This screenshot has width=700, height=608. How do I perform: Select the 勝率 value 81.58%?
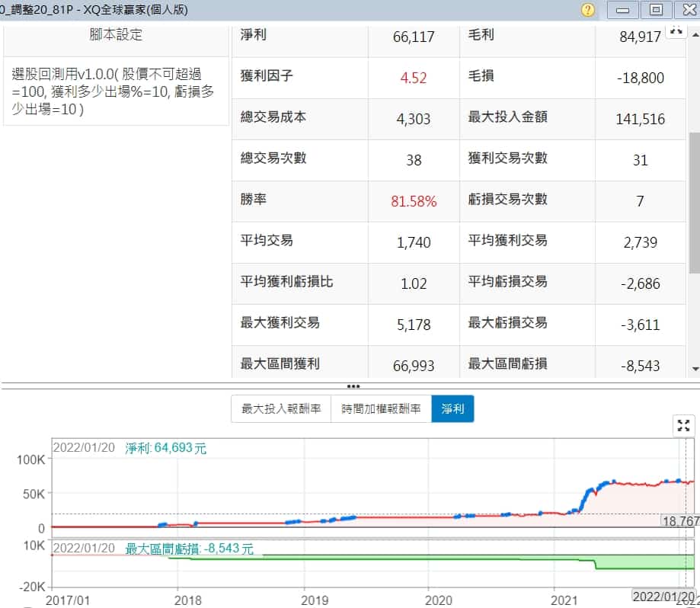click(x=414, y=201)
